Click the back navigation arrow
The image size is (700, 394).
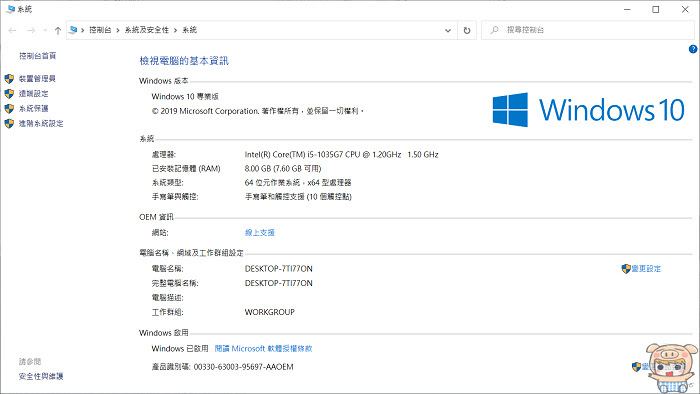[12, 30]
